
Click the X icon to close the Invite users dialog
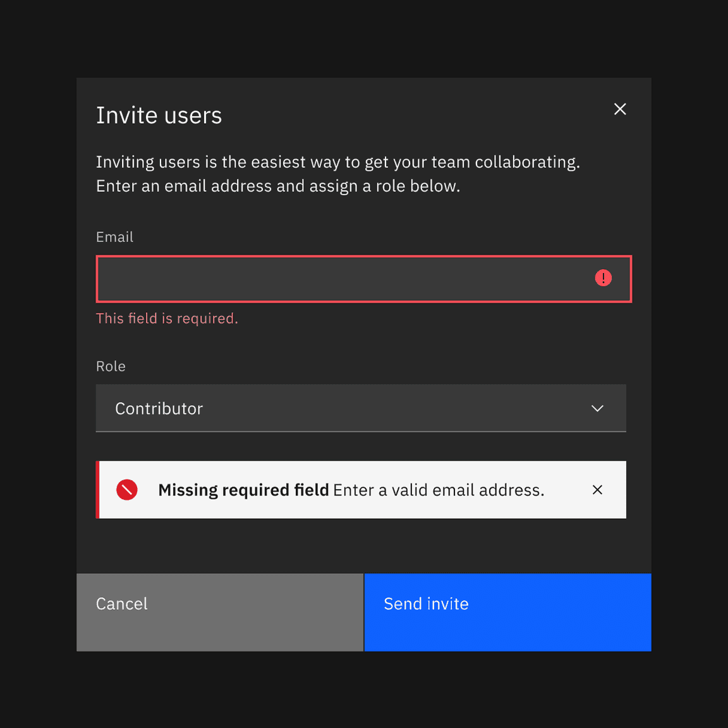620,109
